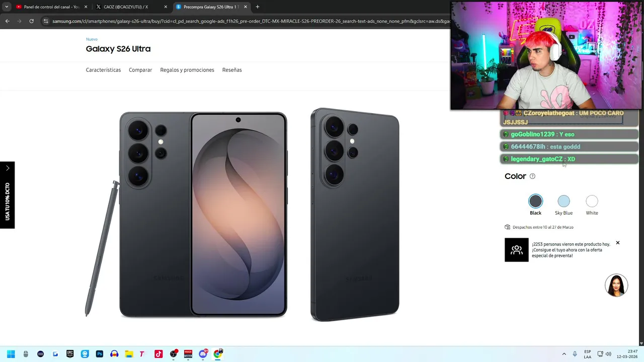This screenshot has width=644, height=362.
Task: Open the Comparar section
Action: (x=140, y=70)
